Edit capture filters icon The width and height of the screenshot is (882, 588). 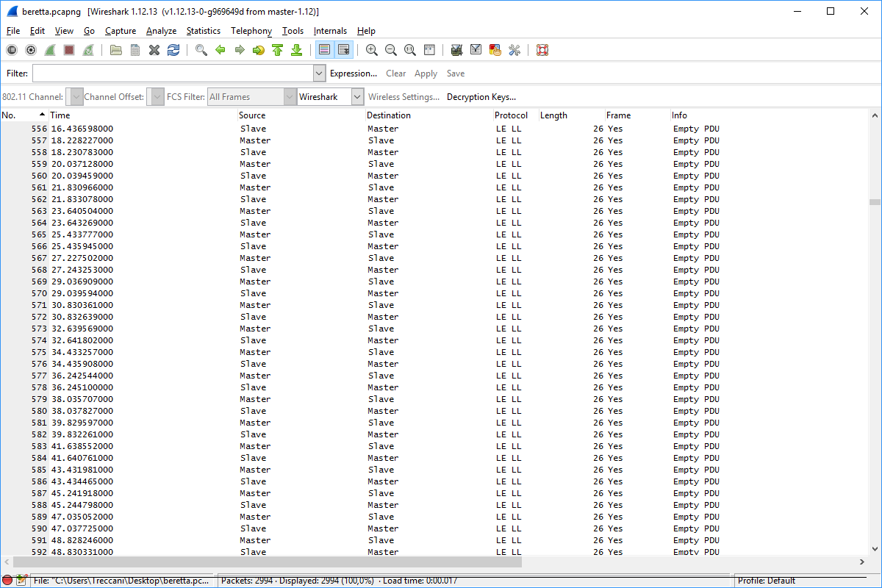pos(456,50)
